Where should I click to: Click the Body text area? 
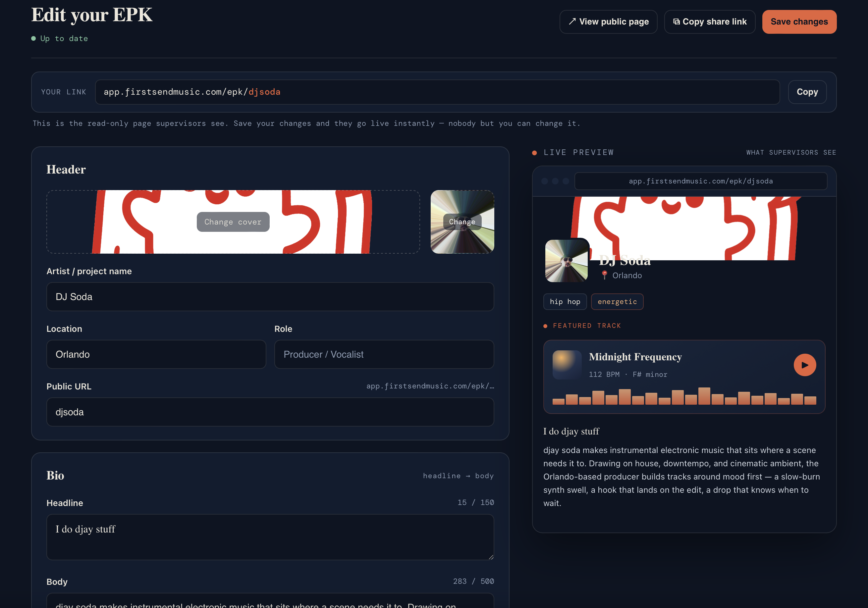point(270,601)
